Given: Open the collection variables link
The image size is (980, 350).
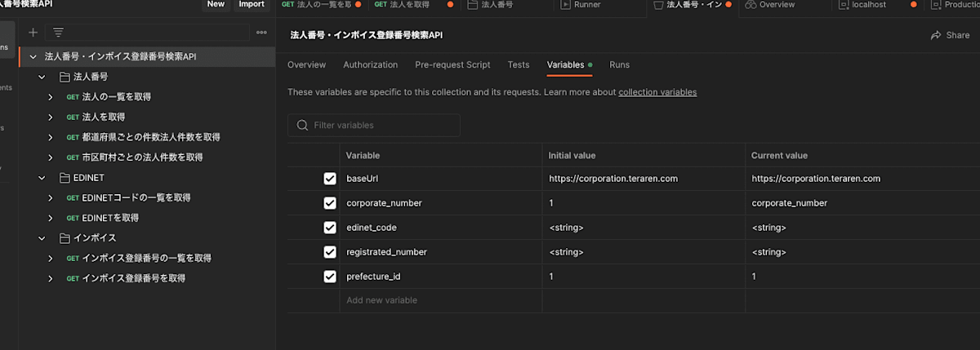Looking at the screenshot, I should [x=657, y=92].
